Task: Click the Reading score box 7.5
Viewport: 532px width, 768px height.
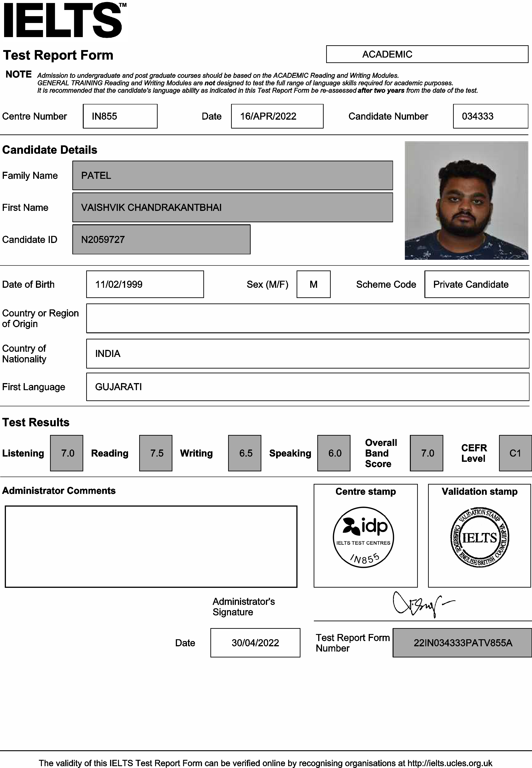Action: pyautogui.click(x=156, y=453)
